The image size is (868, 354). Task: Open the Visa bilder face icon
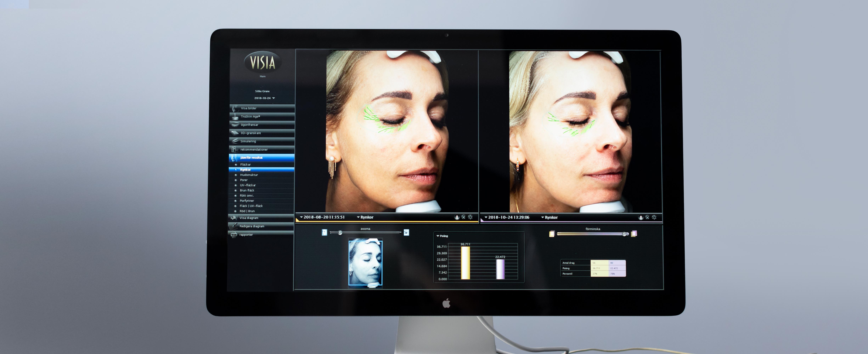click(x=235, y=108)
